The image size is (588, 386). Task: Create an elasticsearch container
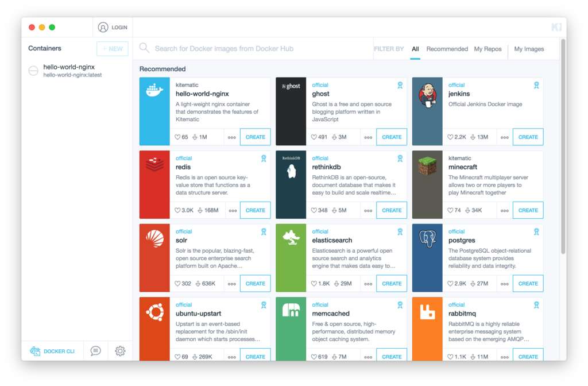392,284
